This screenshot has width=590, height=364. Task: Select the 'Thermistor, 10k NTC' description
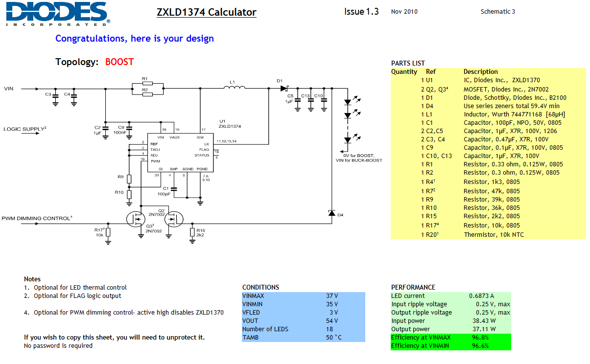tap(494, 234)
